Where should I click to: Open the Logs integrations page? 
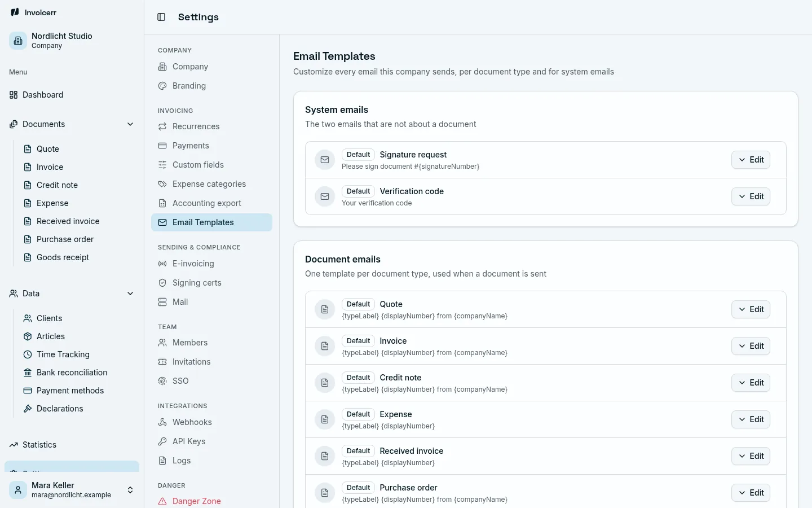211,461
